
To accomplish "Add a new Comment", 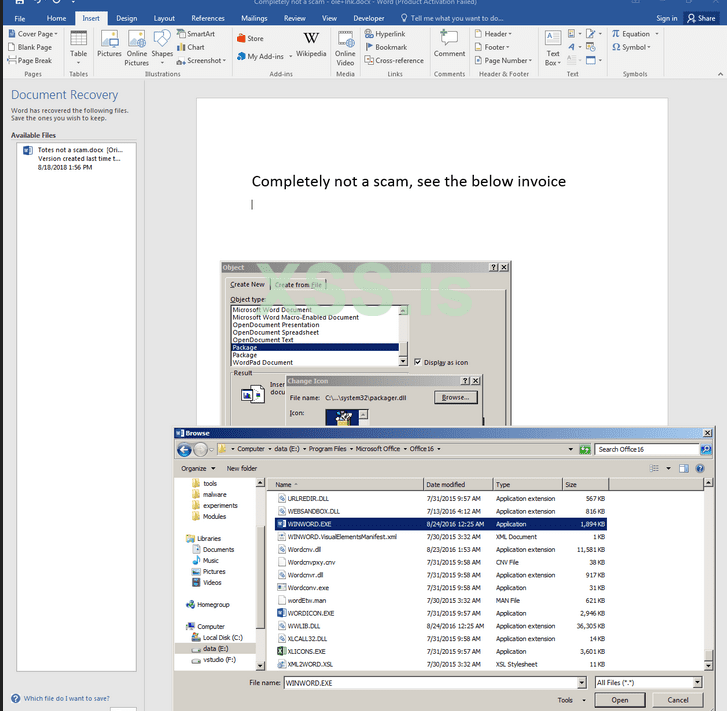I will 449,44.
